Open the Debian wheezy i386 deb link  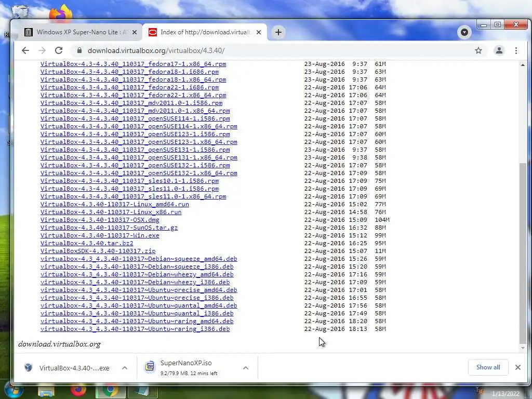coord(135,282)
